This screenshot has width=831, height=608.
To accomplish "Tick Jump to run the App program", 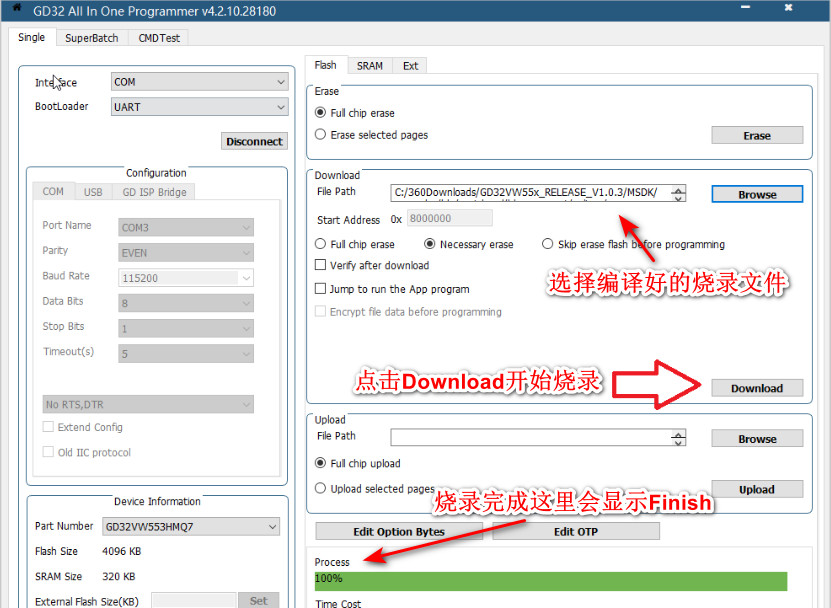I will (x=321, y=289).
